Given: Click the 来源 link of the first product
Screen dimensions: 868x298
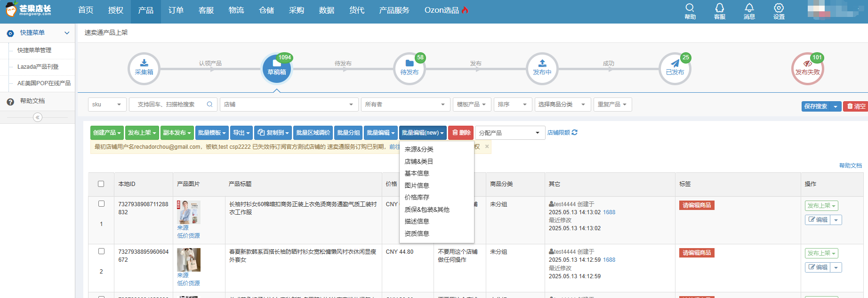Looking at the screenshot, I should point(183,228).
